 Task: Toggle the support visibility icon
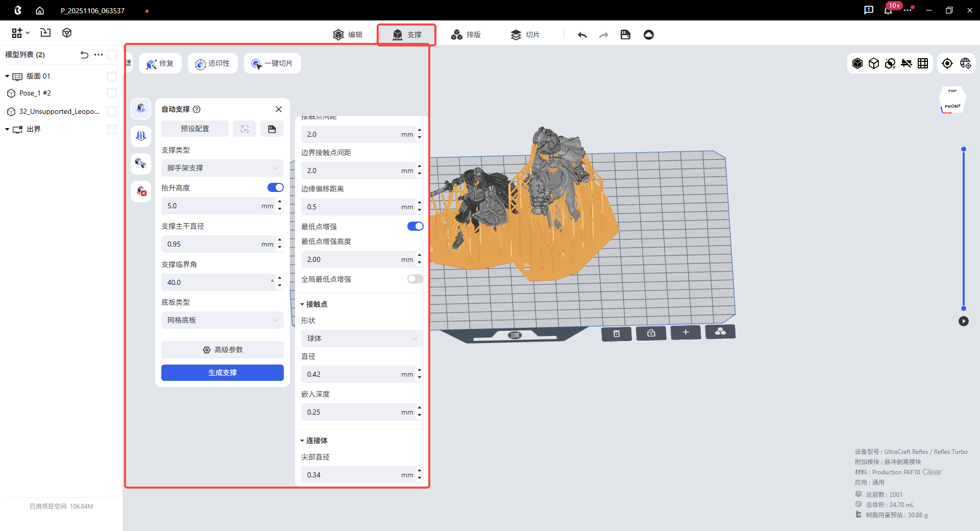click(x=906, y=63)
